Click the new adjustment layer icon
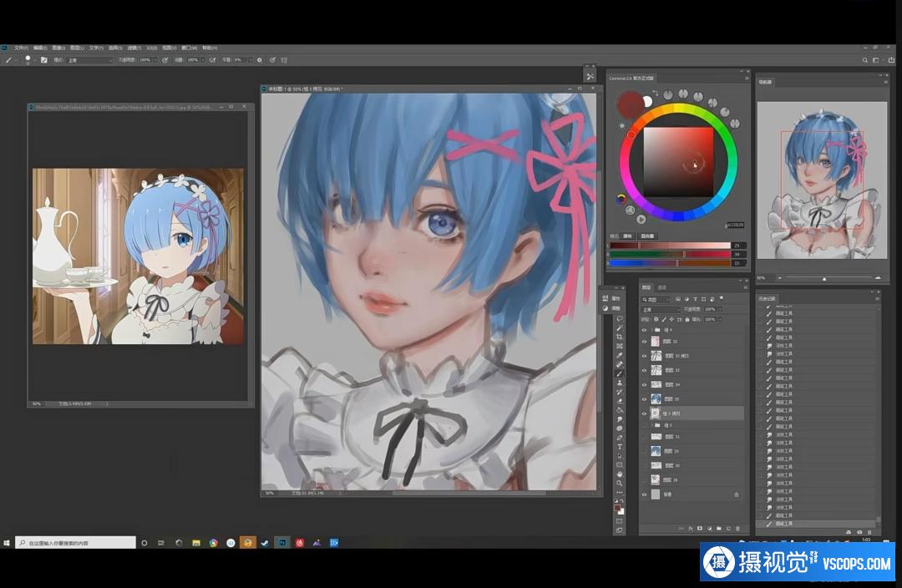 coord(710,529)
